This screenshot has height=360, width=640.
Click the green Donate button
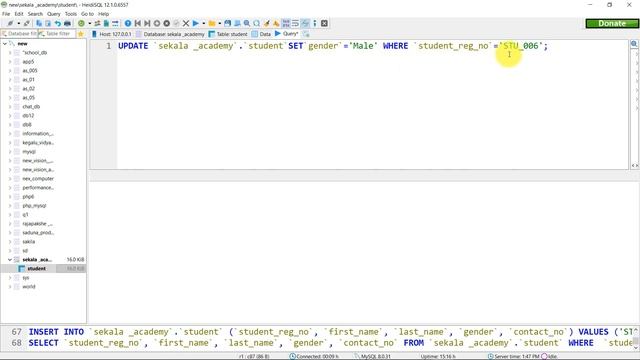tap(611, 23)
